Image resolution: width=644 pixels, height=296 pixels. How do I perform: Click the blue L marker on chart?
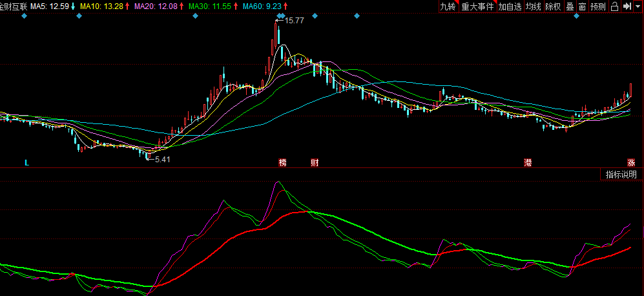(26, 162)
